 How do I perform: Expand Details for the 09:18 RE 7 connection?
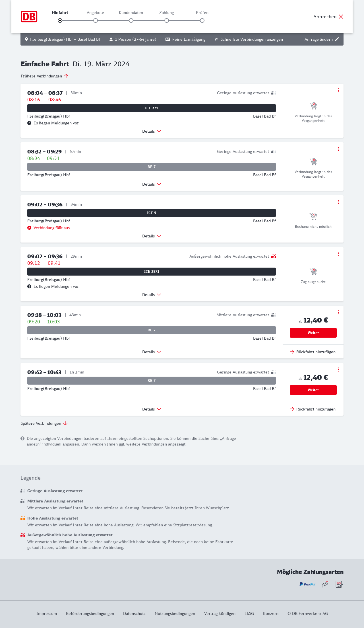152,352
